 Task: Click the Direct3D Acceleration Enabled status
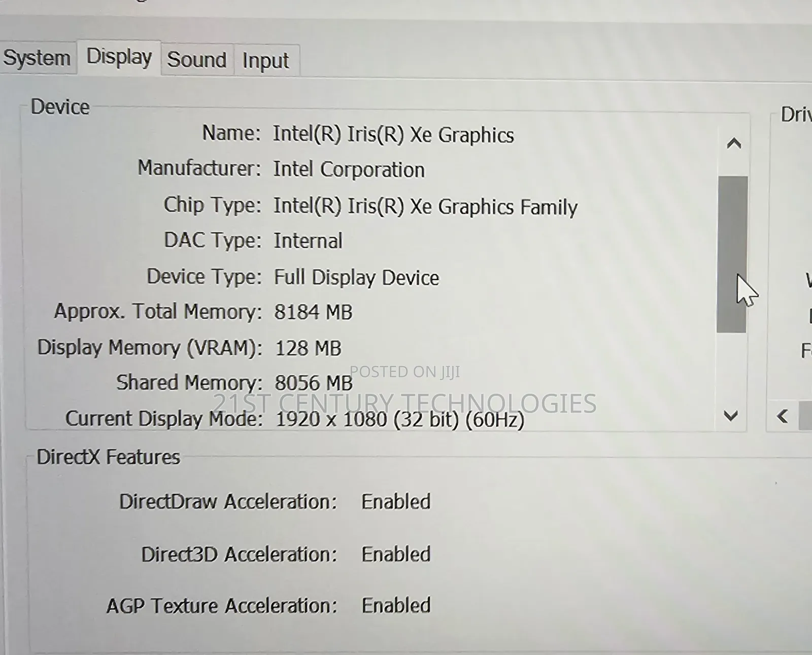coord(396,554)
